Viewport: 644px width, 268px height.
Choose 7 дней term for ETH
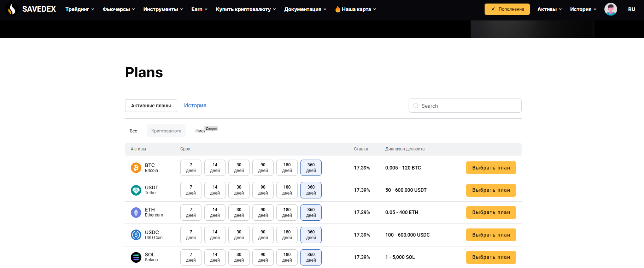click(191, 212)
